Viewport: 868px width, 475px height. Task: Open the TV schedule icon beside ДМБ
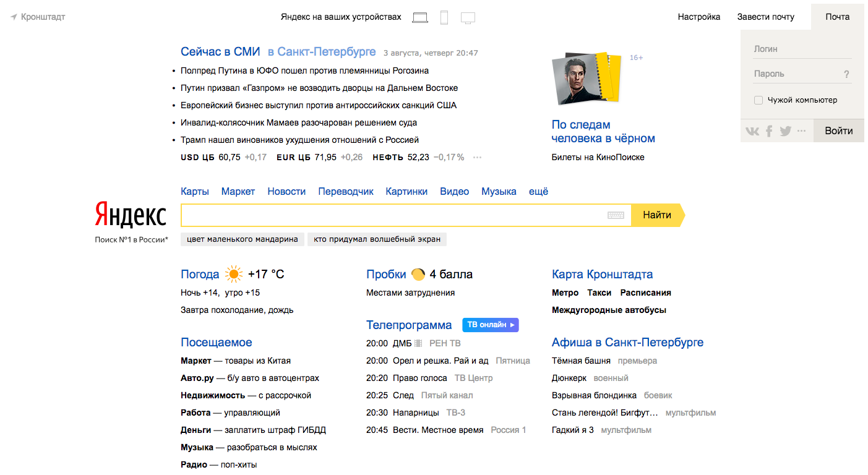[418, 343]
